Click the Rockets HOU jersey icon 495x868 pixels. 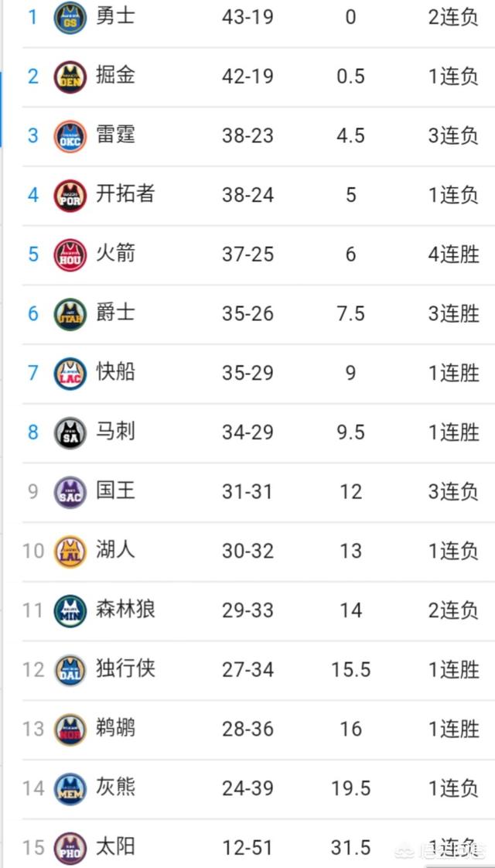pos(70,255)
